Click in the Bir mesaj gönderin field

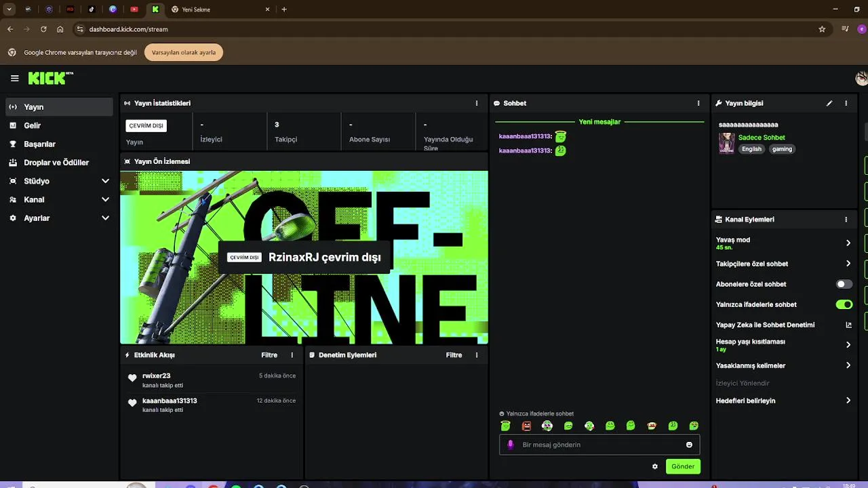pyautogui.click(x=599, y=445)
